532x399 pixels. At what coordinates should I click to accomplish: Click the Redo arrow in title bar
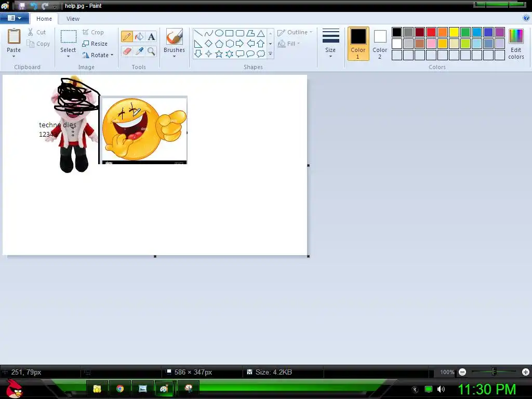pyautogui.click(x=45, y=6)
